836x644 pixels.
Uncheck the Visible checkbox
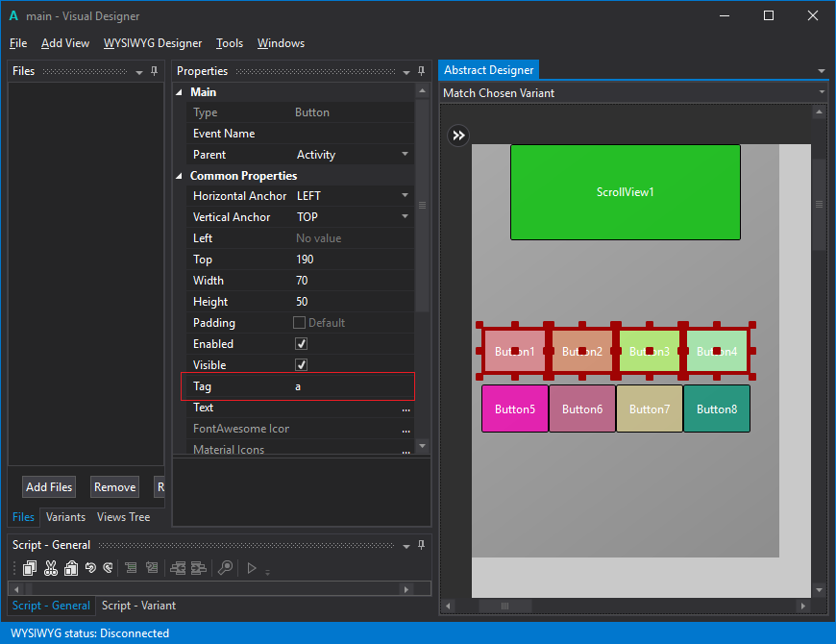click(301, 364)
